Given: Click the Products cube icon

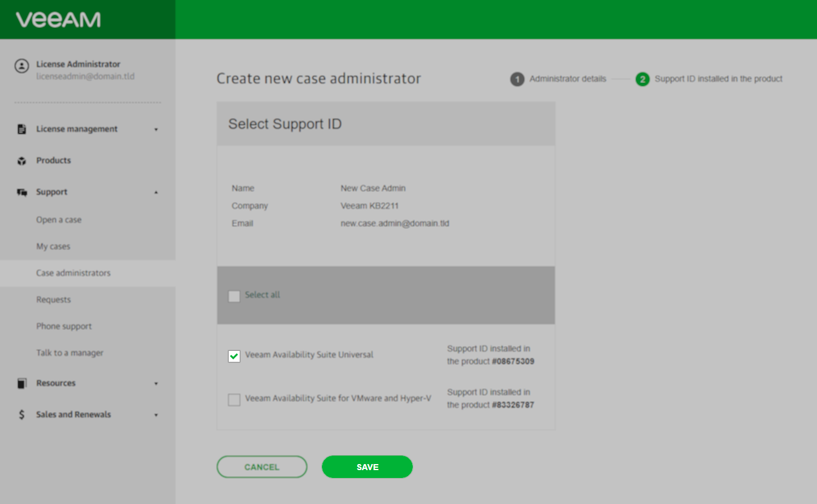Looking at the screenshot, I should pyautogui.click(x=22, y=160).
